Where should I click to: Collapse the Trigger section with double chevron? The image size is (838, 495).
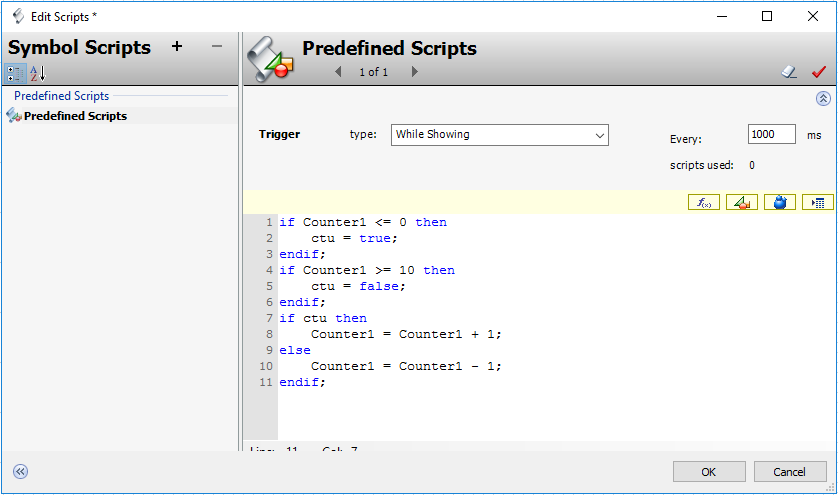[823, 98]
